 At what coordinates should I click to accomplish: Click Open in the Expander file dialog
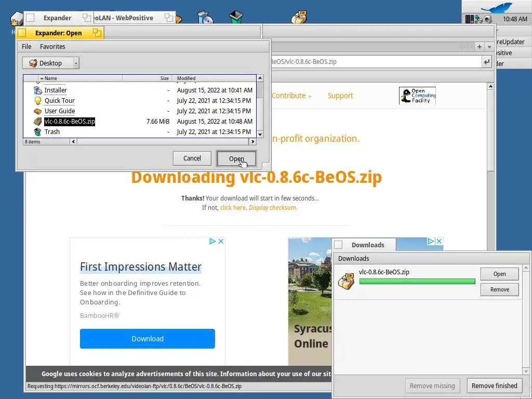(236, 159)
